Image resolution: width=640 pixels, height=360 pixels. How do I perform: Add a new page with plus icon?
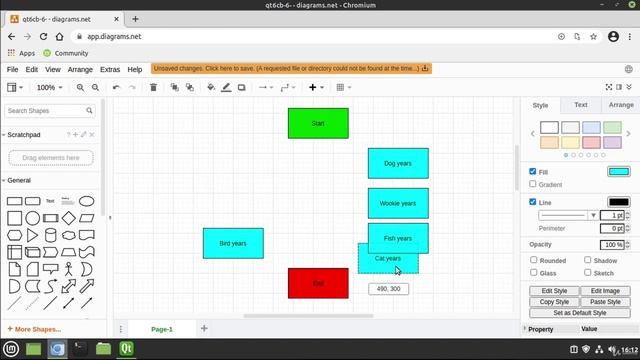204,329
